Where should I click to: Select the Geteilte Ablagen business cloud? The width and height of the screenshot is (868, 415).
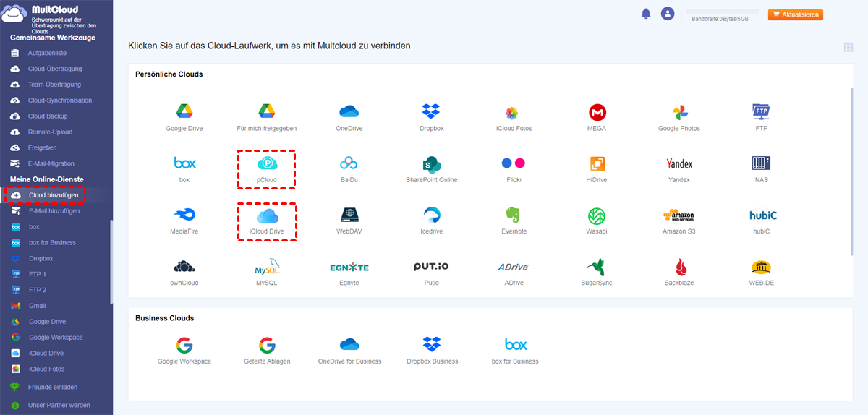tap(267, 351)
